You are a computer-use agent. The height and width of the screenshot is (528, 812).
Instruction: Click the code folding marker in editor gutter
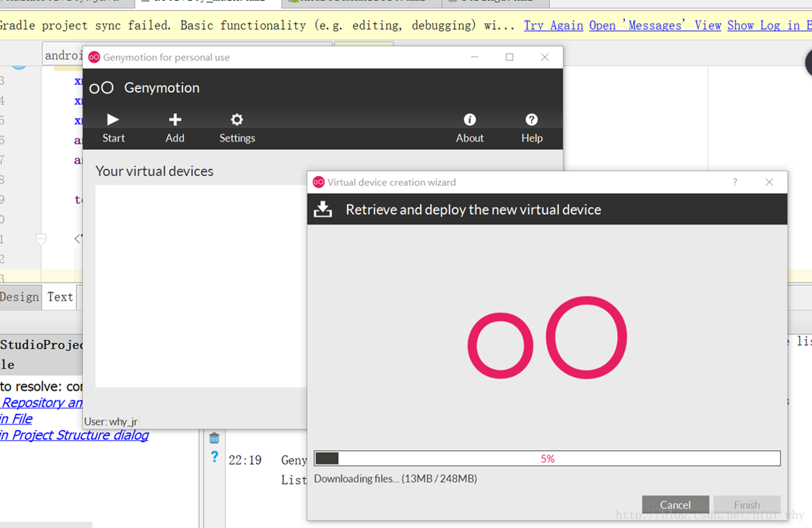(x=41, y=240)
